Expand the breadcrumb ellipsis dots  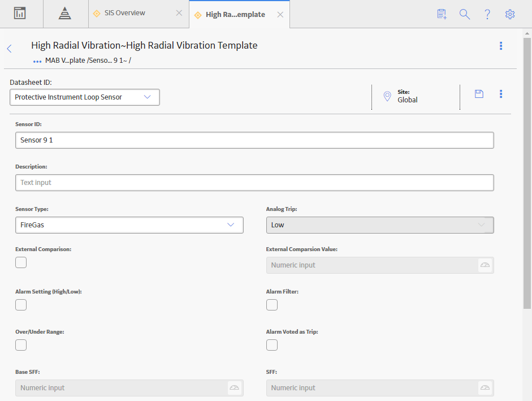[37, 61]
